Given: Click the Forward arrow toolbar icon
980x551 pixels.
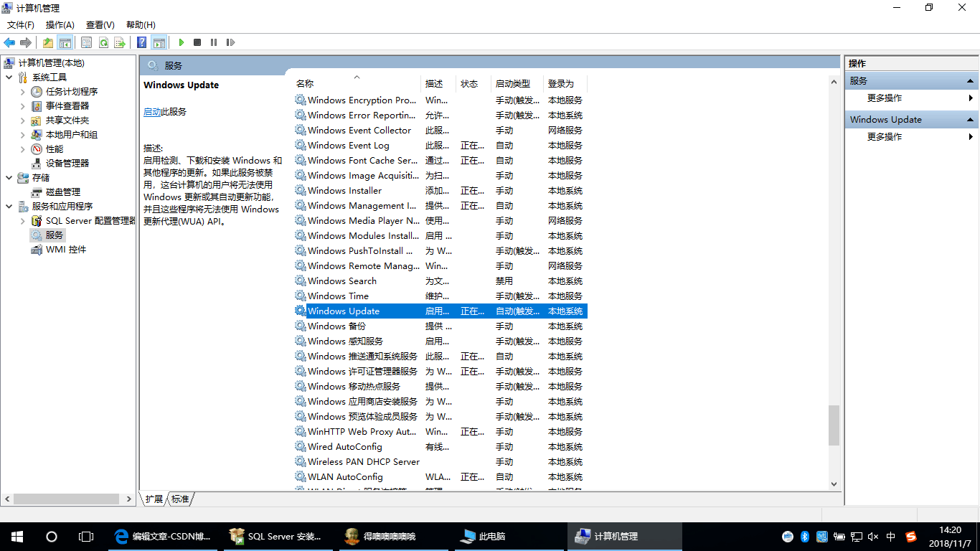Looking at the screenshot, I should coord(26,42).
